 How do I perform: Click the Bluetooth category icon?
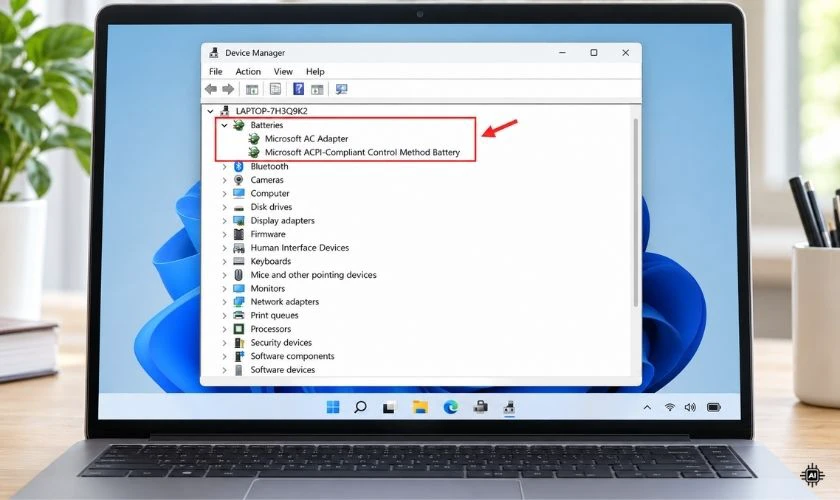pos(239,166)
